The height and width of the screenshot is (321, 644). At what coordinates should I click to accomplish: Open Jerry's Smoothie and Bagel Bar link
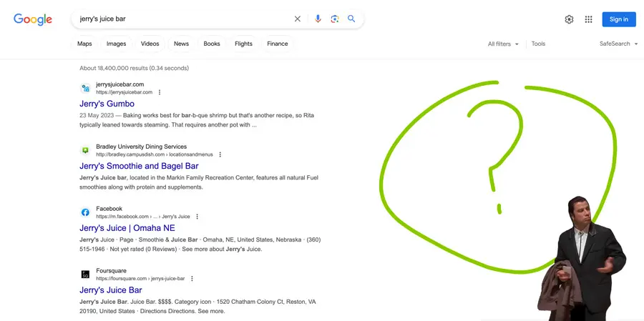pos(139,166)
